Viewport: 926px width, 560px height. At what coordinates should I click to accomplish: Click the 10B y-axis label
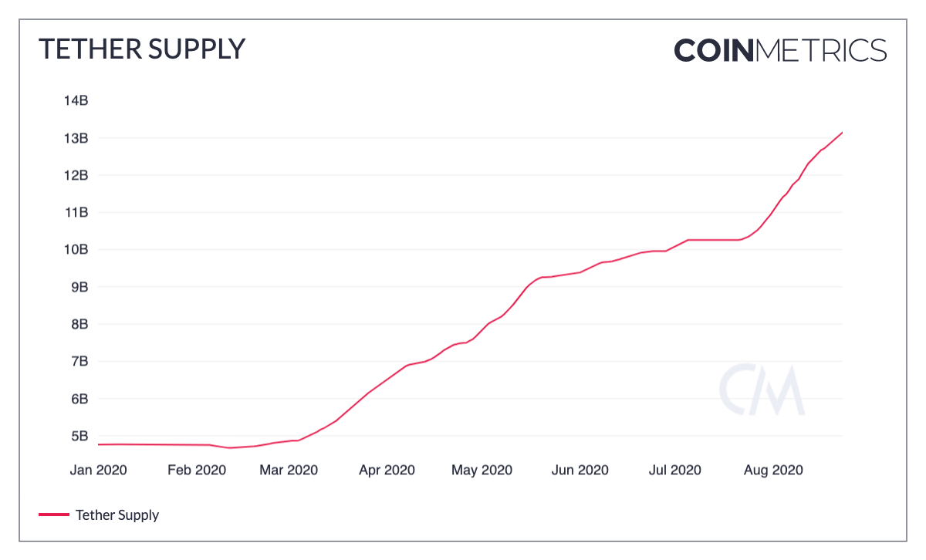click(76, 249)
